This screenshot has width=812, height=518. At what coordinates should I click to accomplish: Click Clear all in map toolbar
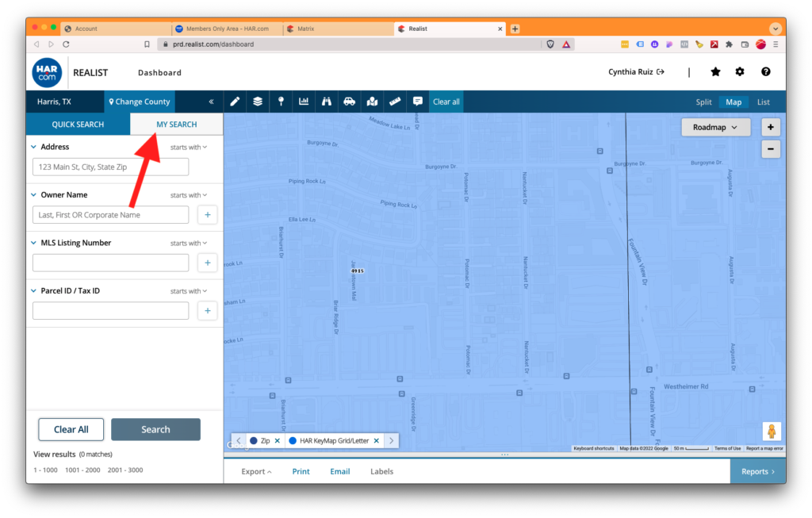(446, 102)
